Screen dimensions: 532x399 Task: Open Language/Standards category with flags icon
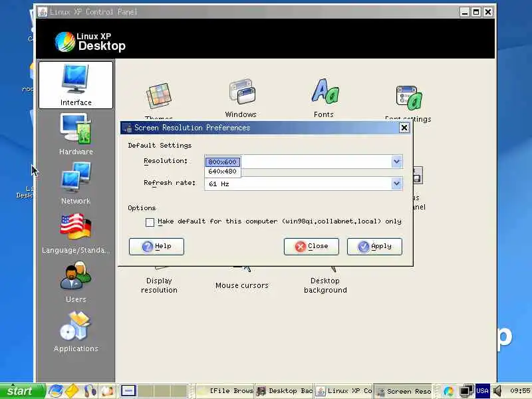coord(76,233)
